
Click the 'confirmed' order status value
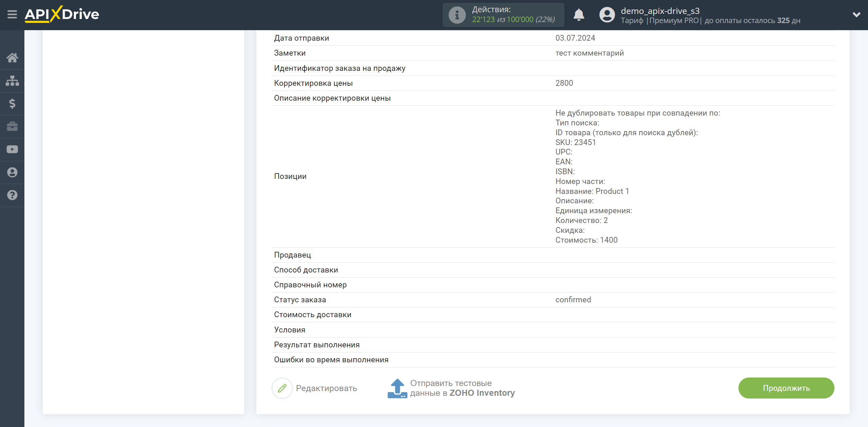tap(573, 300)
